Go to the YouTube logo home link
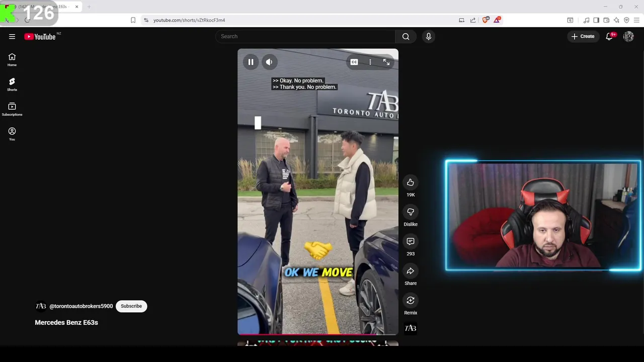 [40, 36]
